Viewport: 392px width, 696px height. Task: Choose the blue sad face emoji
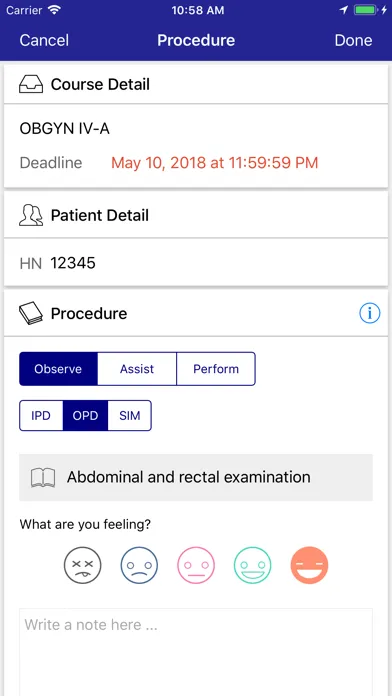coord(139,565)
